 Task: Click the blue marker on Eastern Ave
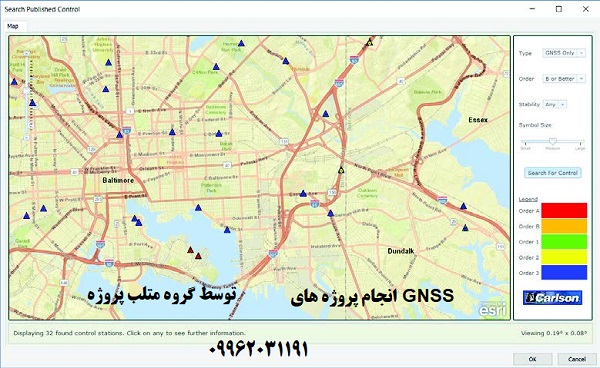tap(303, 194)
